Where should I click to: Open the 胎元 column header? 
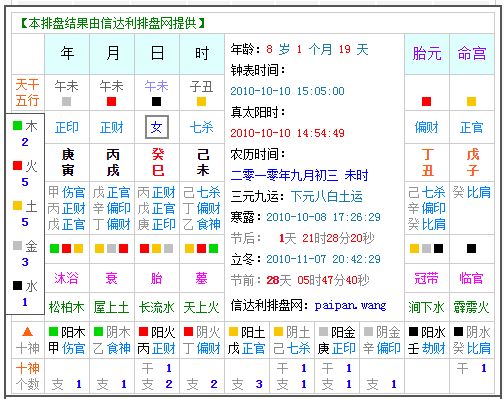[427, 54]
